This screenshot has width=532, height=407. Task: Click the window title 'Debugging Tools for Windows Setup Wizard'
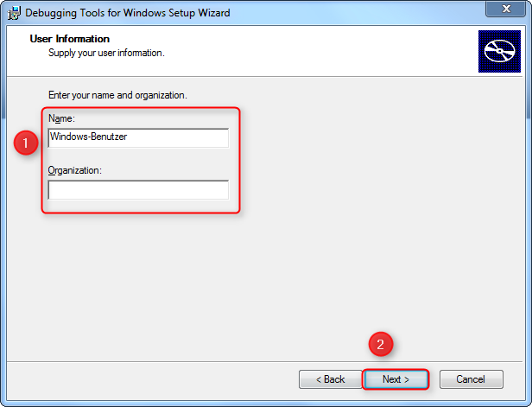pyautogui.click(x=128, y=13)
